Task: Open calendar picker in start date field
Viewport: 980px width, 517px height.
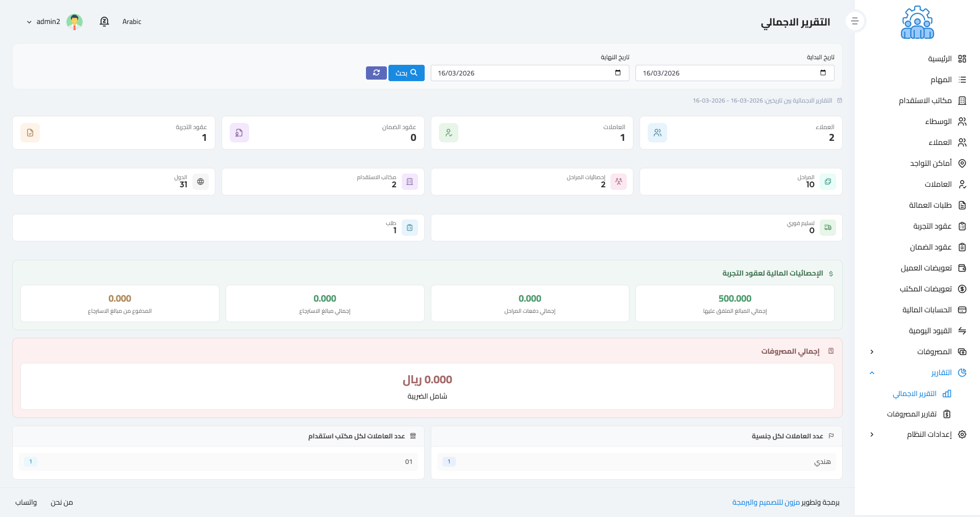Action: [823, 73]
